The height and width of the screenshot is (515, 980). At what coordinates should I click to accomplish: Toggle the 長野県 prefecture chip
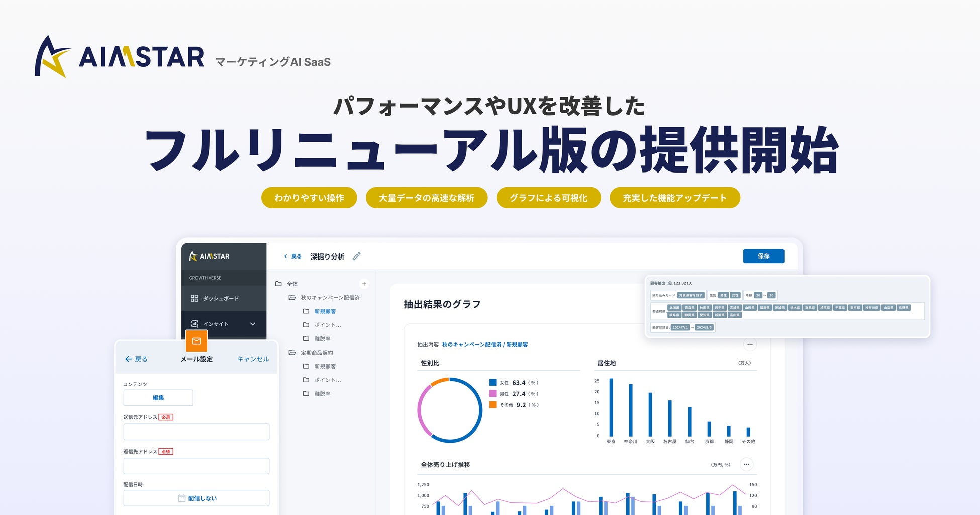pos(904,308)
